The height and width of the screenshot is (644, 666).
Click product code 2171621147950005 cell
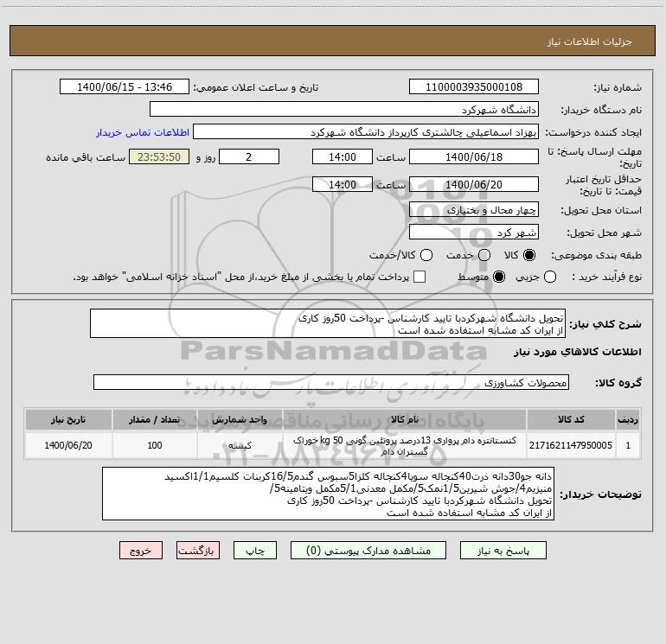coord(571,445)
